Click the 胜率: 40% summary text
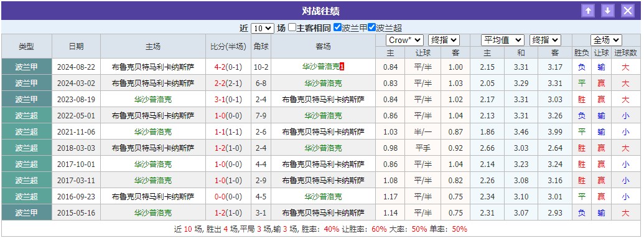Image resolution: width=644 pixels, height=238 pixels. pyautogui.click(x=320, y=229)
